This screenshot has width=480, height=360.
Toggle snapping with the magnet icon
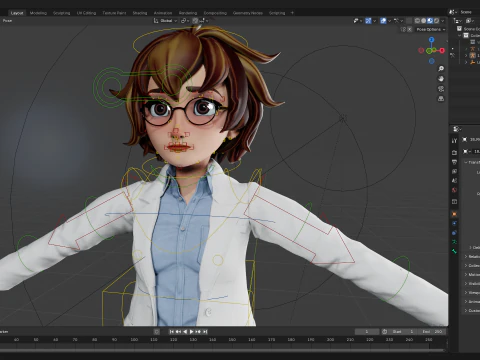coord(195,21)
